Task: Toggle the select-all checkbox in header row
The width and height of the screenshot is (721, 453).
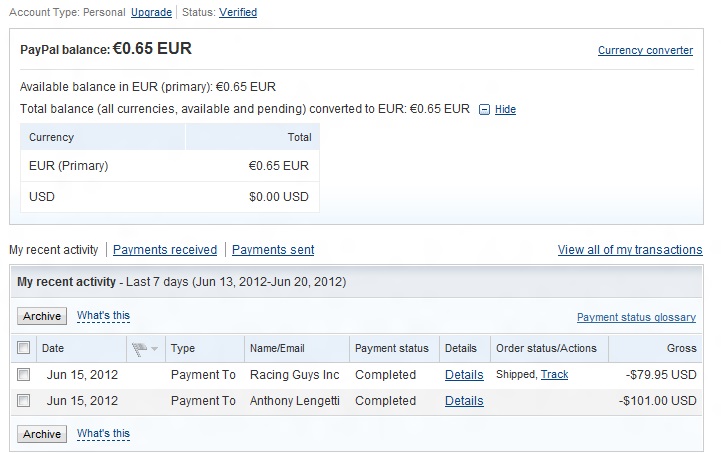Action: coord(24,349)
